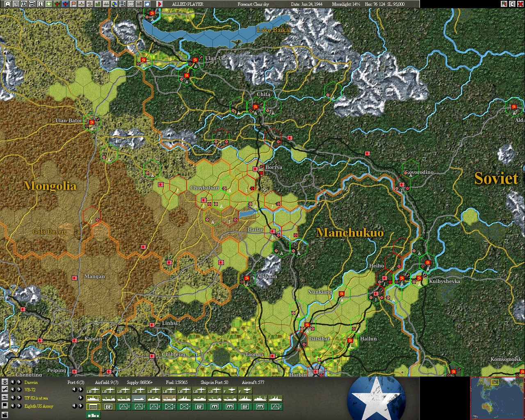This screenshot has width=525, height=420.
Task: Select the highlighted xxxx army HQ unit icon
Action: pyautogui.click(x=93, y=406)
